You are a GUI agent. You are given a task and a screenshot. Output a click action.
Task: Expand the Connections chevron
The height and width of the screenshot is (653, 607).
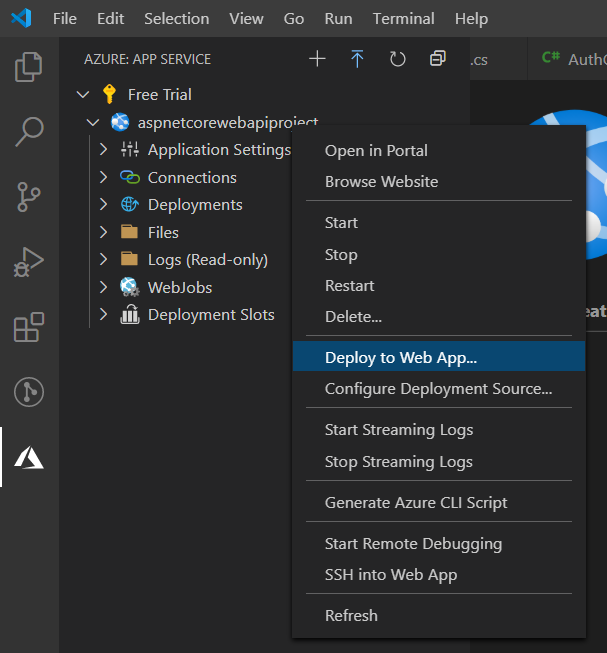(104, 177)
